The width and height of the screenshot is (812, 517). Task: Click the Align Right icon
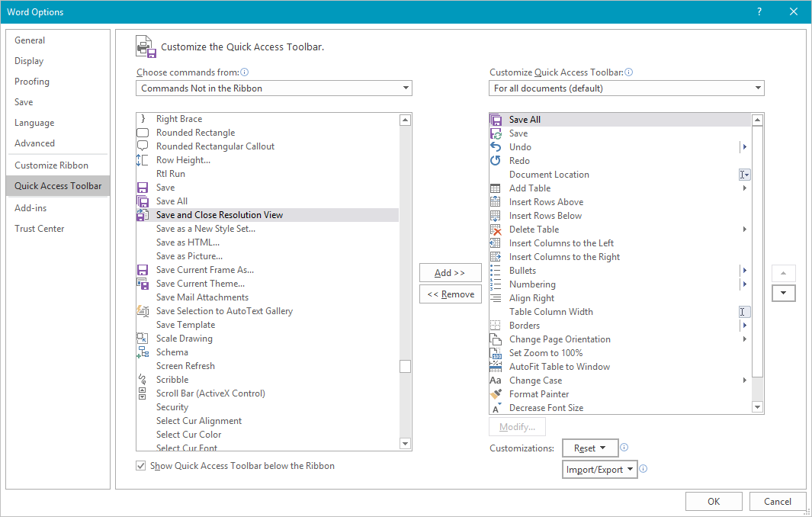coord(496,298)
